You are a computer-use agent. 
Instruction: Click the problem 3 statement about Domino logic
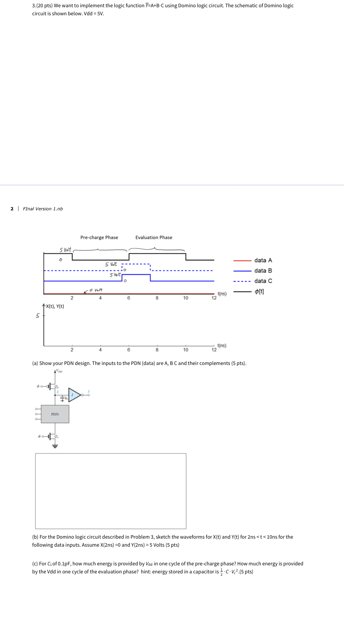coord(163,10)
